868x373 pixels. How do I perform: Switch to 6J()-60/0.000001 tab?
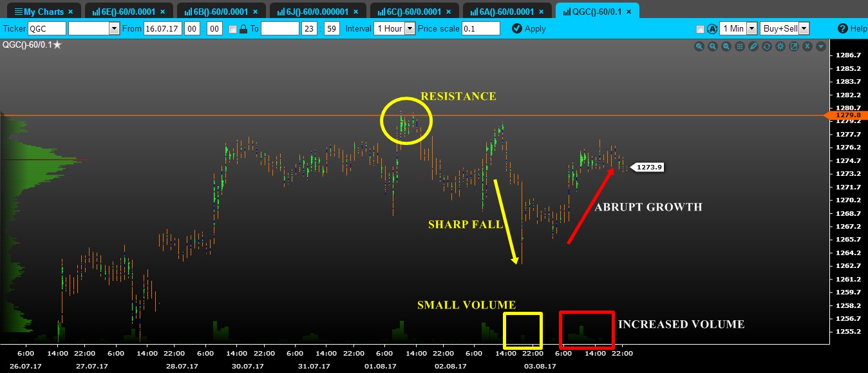317,12
